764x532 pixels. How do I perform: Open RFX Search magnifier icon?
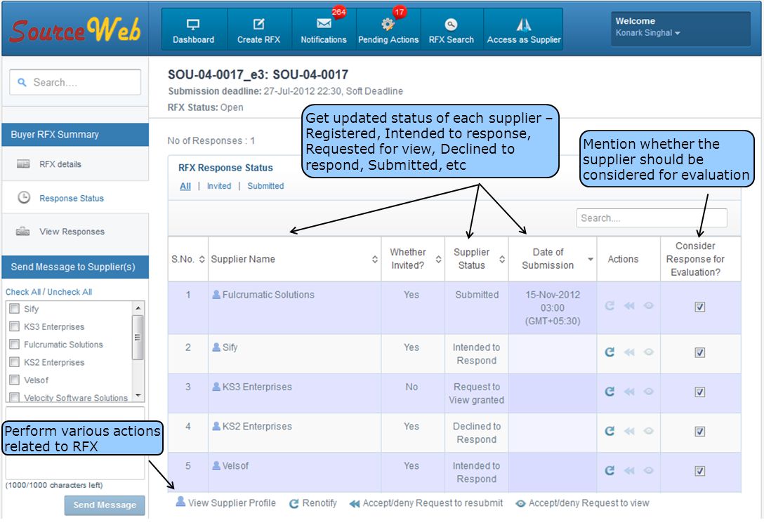tap(452, 24)
